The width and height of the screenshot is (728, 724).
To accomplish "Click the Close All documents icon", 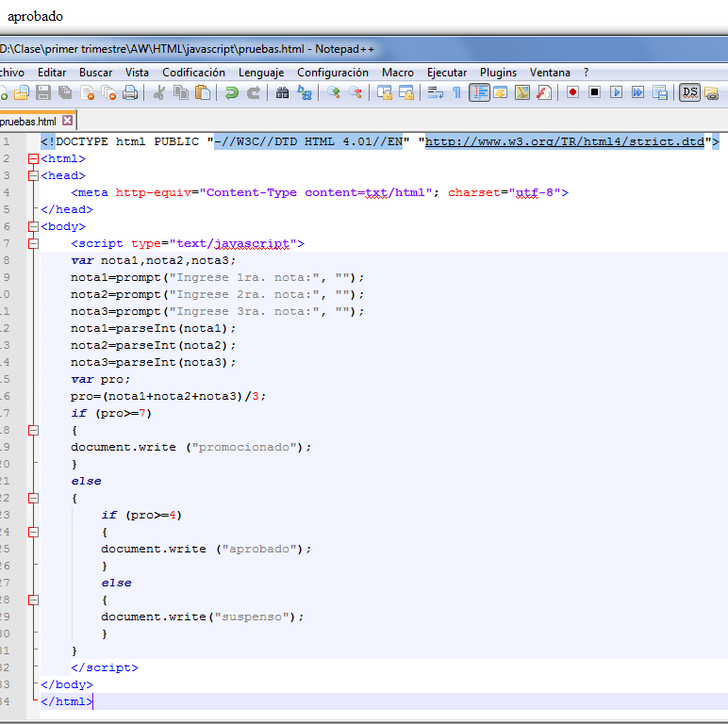I will coord(108,92).
